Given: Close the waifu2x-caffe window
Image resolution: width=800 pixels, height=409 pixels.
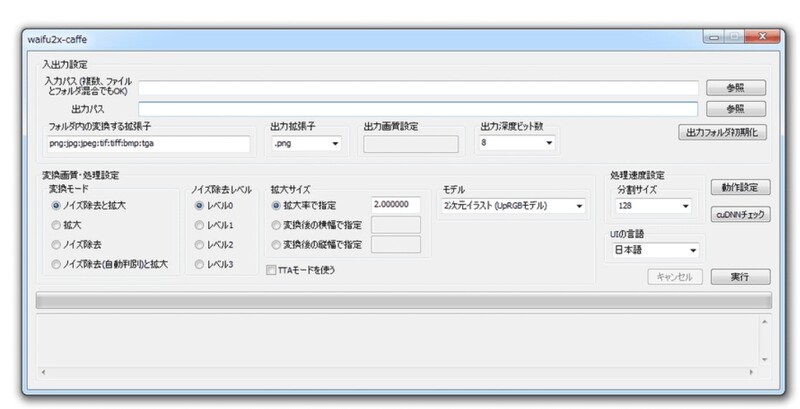Looking at the screenshot, I should pos(762,37).
